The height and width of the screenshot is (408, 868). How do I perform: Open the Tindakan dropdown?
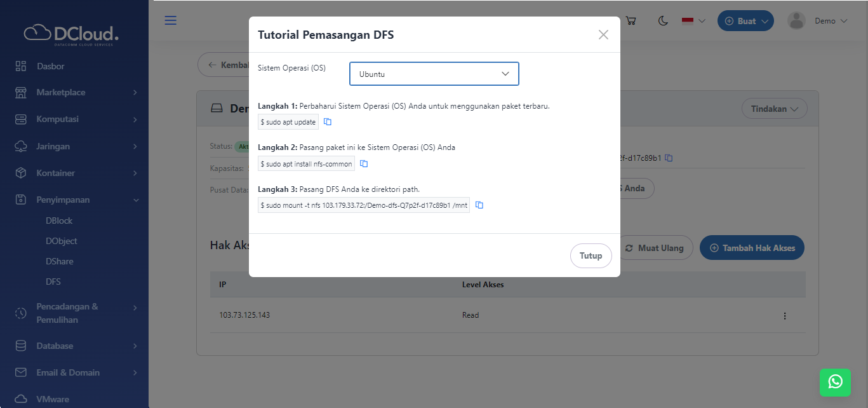[x=774, y=108]
